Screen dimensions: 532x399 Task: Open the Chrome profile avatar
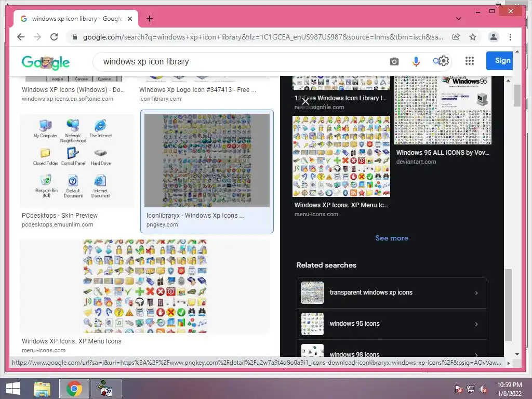coord(494,37)
